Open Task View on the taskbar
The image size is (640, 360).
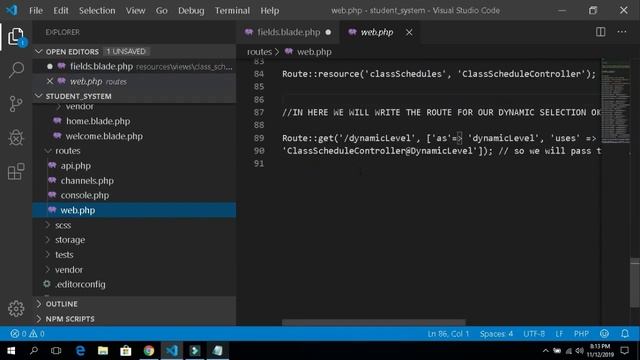56,351
